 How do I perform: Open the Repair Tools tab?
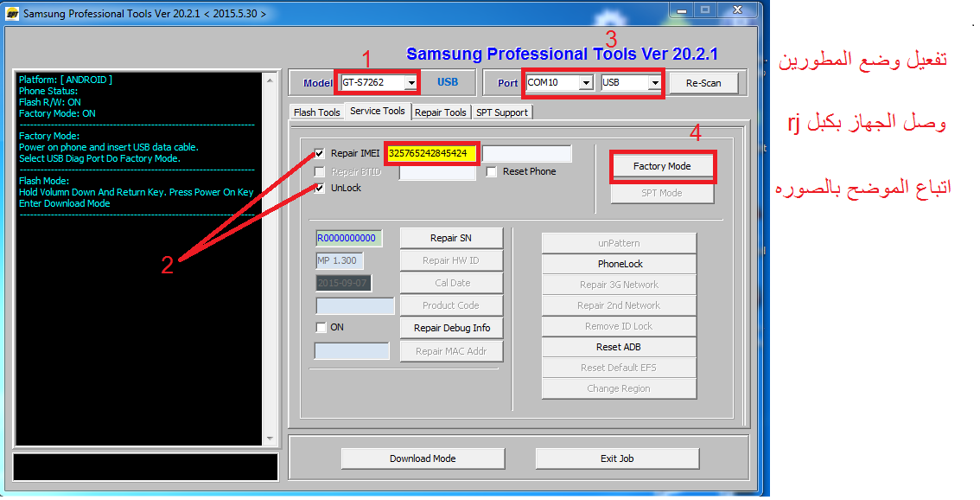click(x=441, y=112)
